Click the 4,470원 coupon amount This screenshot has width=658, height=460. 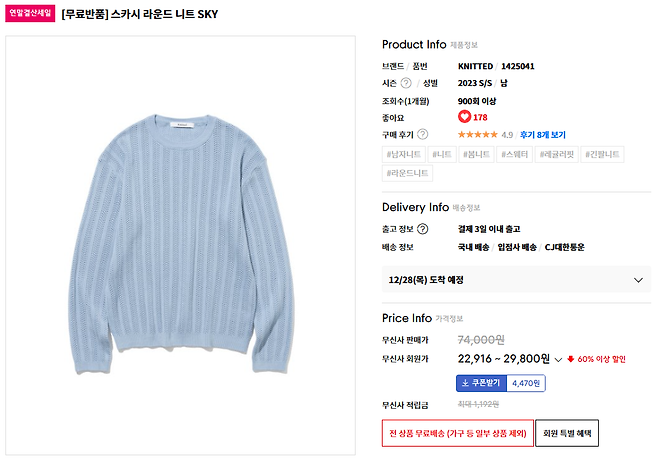[x=526, y=382]
